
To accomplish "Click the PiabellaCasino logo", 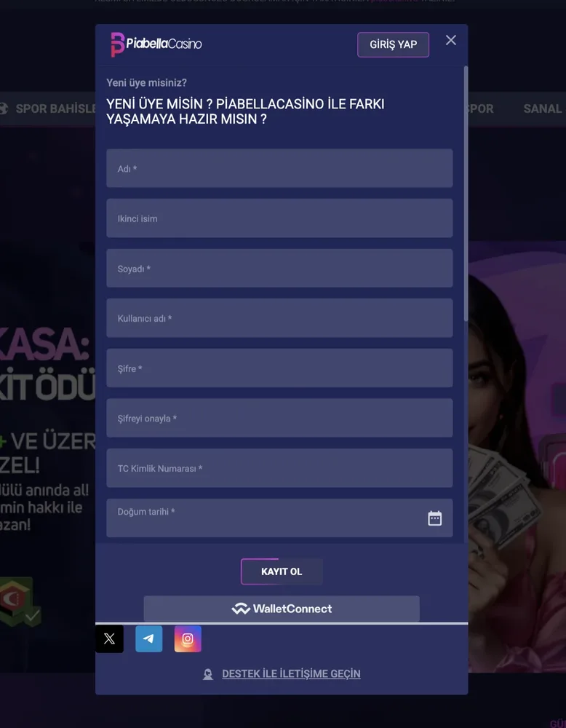I will [156, 44].
